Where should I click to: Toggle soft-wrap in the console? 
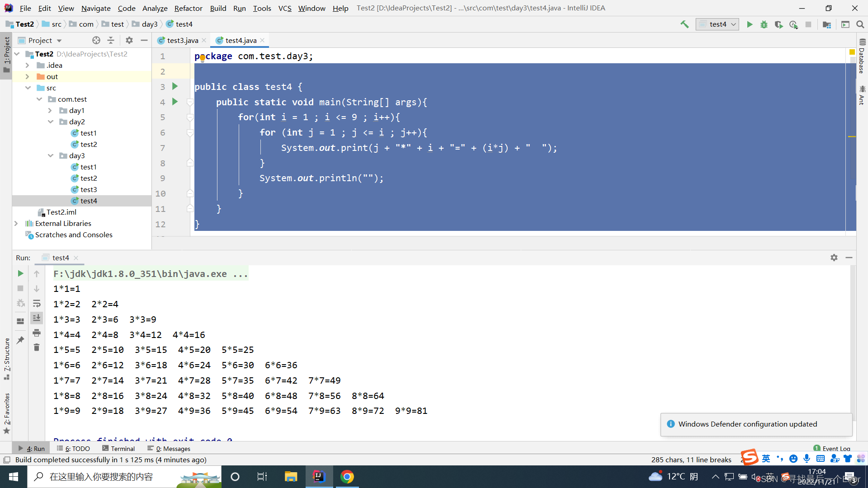pos(37,303)
